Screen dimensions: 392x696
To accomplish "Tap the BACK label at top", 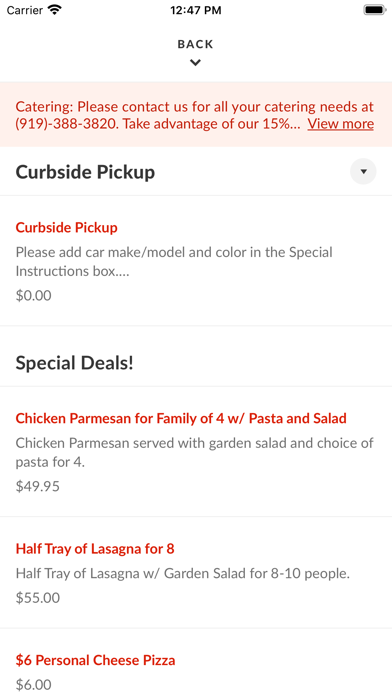I will click(195, 44).
